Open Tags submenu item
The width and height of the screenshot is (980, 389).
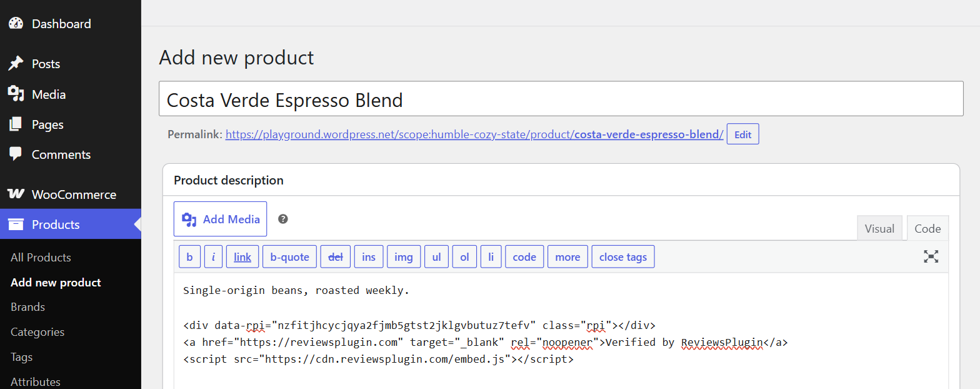[x=22, y=357]
